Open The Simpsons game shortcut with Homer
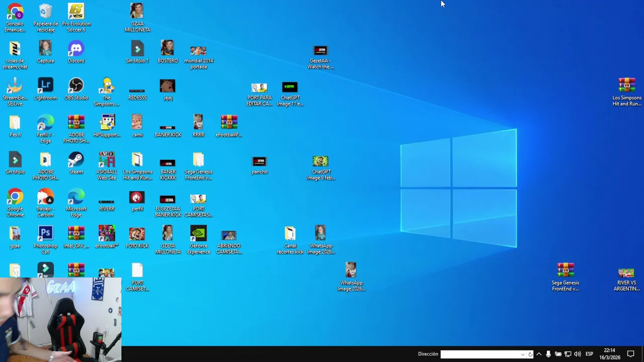644x362 pixels. 107,92
